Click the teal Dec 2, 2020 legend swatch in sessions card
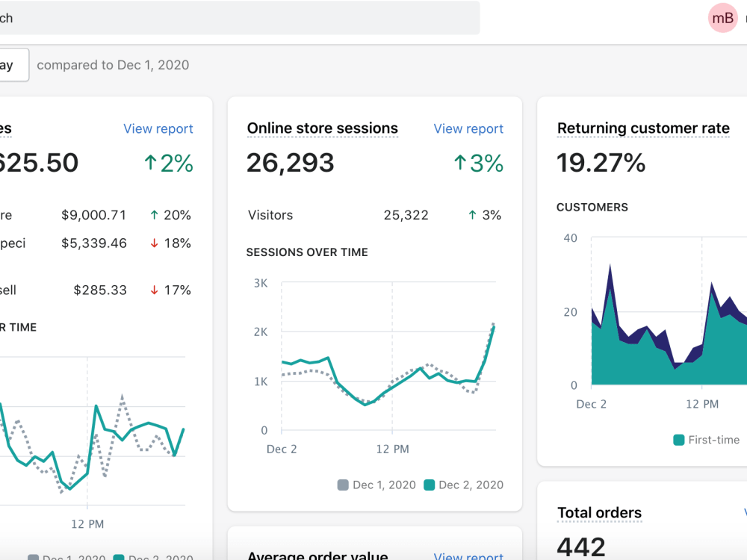The width and height of the screenshot is (747, 560). point(430,485)
